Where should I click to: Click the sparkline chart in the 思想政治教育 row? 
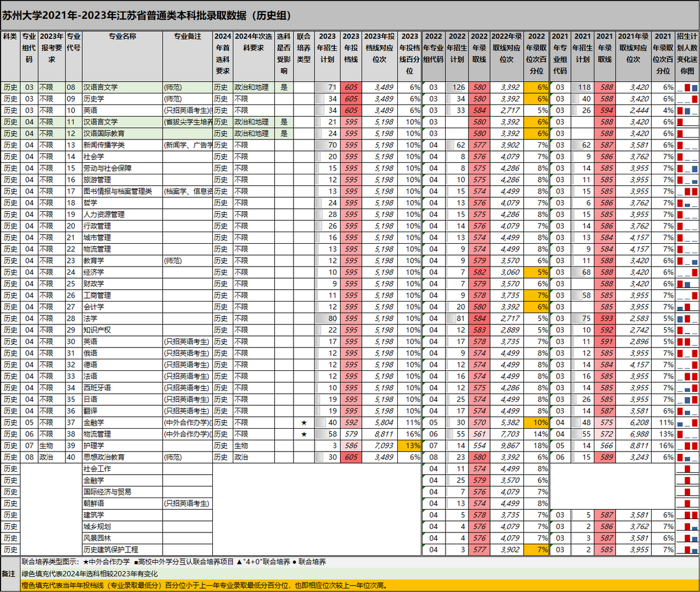687,457
